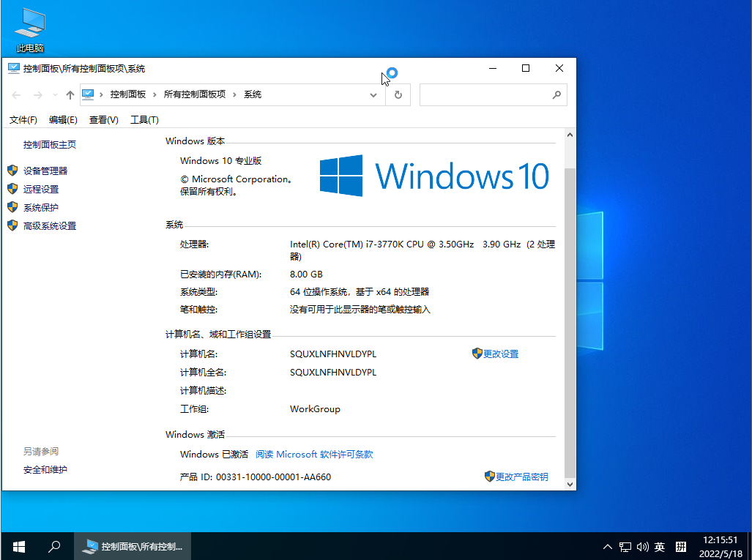Click shield icon next to 更改产品密钥
The image size is (752, 560).
click(490, 476)
